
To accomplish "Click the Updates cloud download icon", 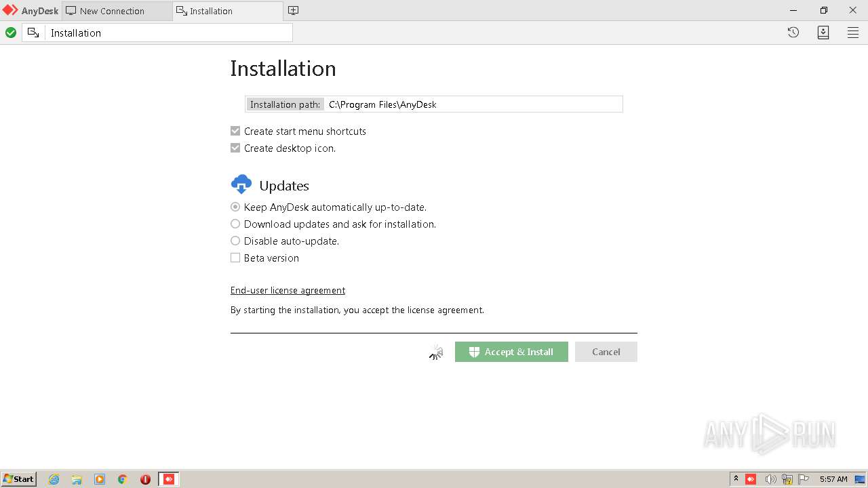I will 241,184.
